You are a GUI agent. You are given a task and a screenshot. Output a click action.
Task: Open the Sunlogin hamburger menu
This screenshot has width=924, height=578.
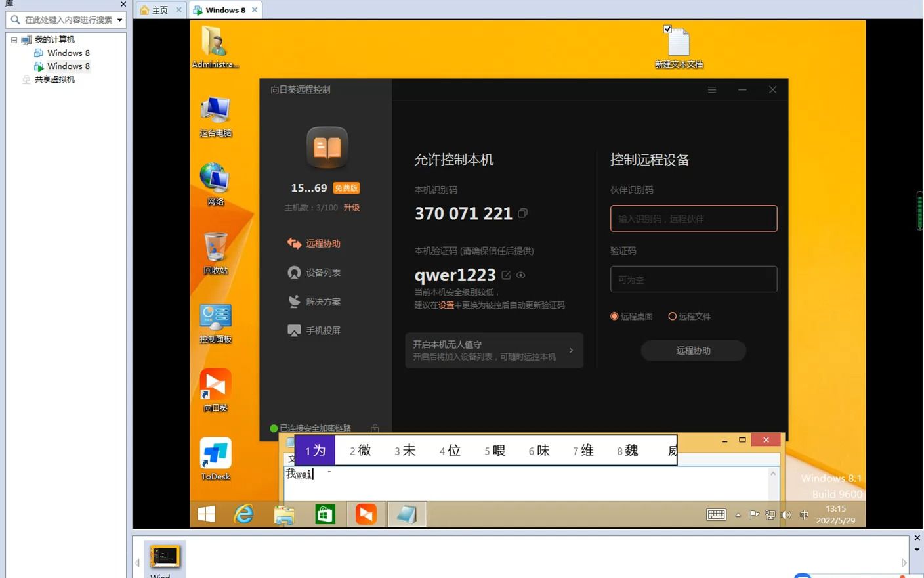(x=712, y=90)
